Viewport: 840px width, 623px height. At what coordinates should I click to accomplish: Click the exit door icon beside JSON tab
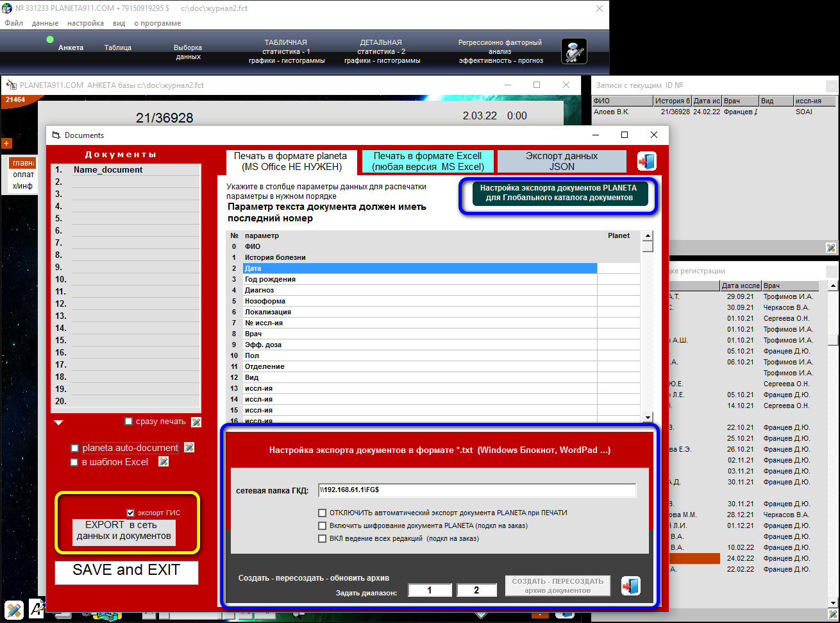tap(646, 161)
